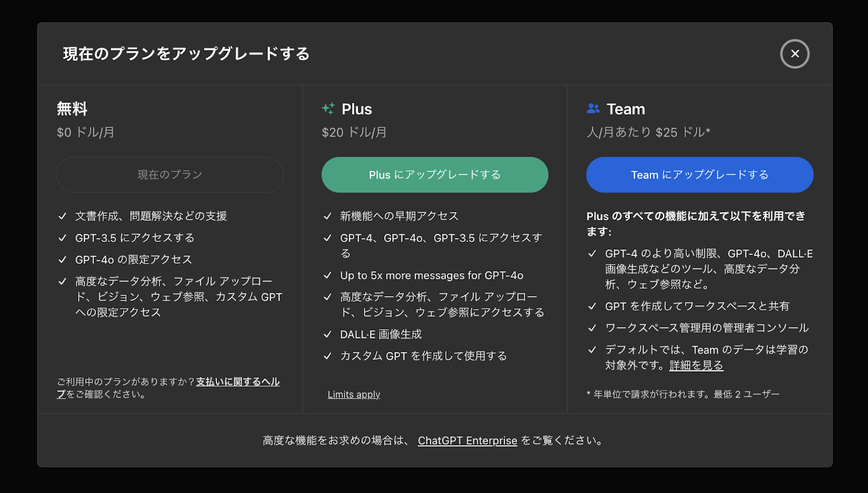868x493 pixels.
Task: Click the Plus plan heading text
Action: 357,109
